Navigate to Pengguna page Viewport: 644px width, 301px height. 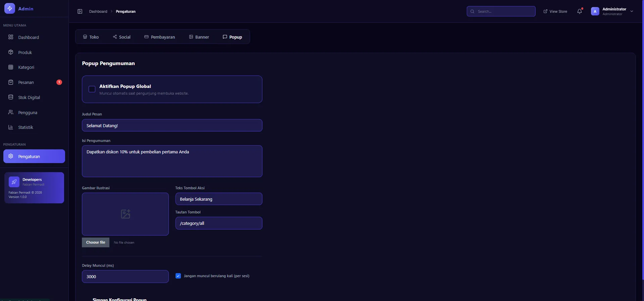click(x=28, y=113)
